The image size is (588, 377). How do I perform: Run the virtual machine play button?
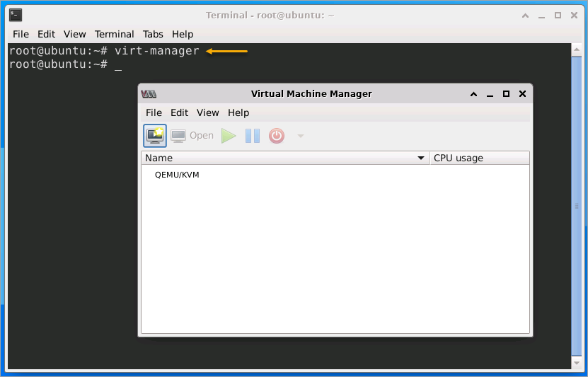tap(229, 136)
